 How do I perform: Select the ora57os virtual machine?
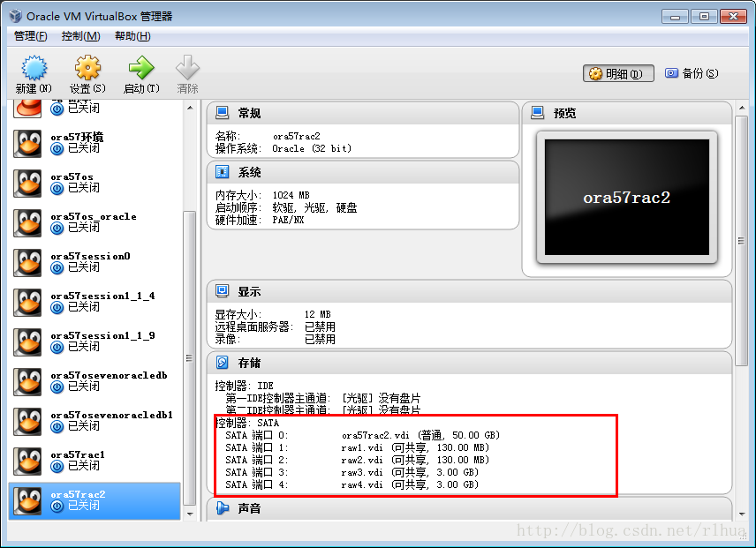point(95,183)
